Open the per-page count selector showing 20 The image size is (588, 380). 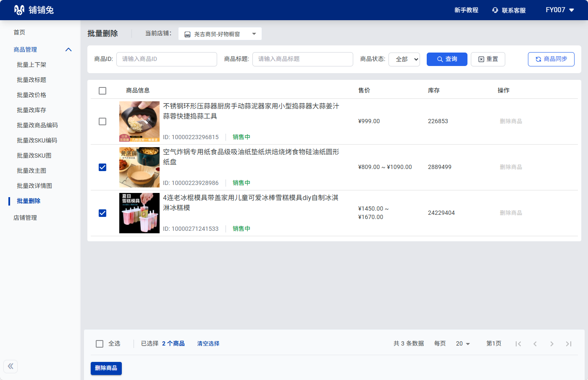pos(462,344)
